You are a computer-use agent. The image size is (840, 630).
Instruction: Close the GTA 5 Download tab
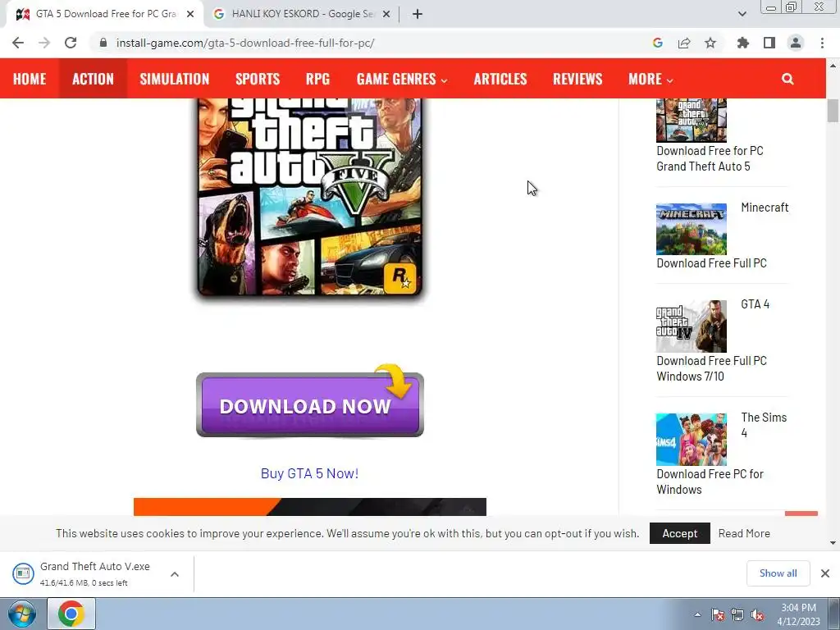click(x=190, y=15)
